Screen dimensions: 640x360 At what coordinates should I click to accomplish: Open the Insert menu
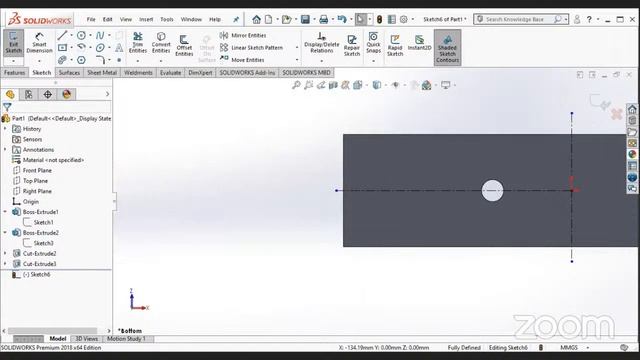146,19
